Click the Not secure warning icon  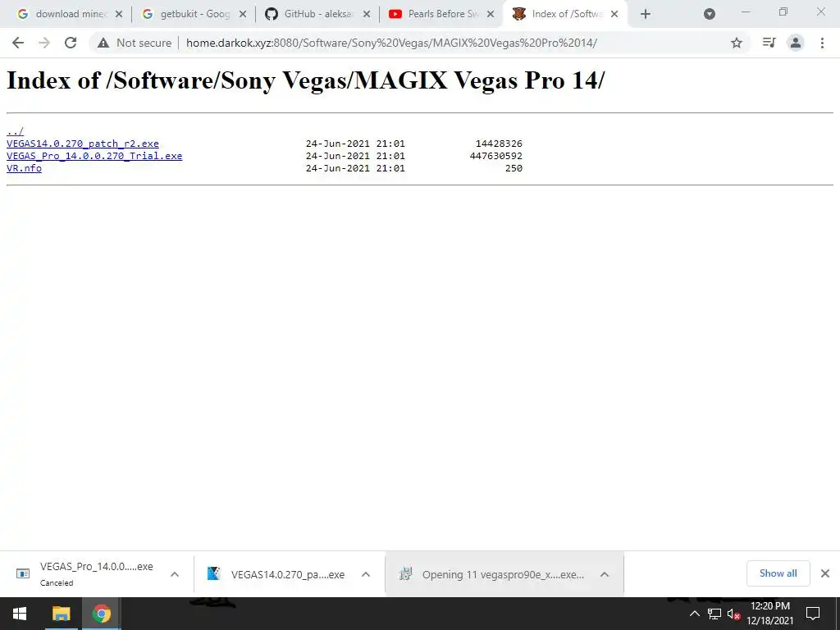pyautogui.click(x=103, y=43)
